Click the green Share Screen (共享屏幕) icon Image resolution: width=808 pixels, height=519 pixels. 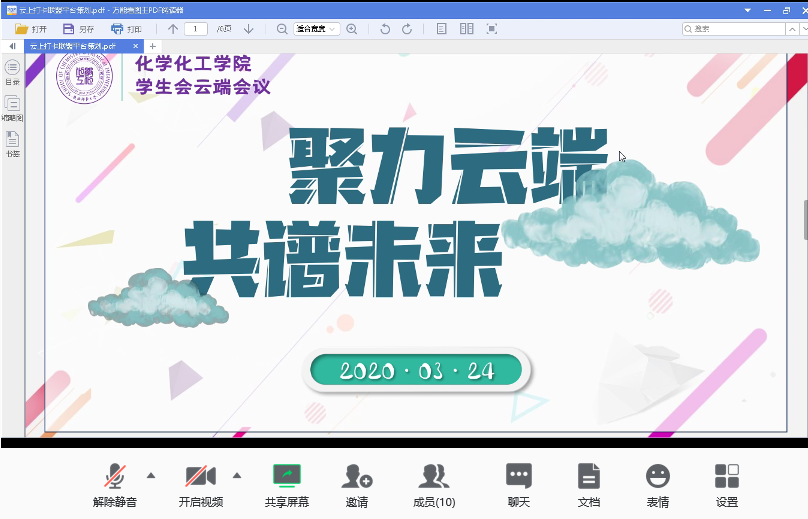pyautogui.click(x=287, y=477)
